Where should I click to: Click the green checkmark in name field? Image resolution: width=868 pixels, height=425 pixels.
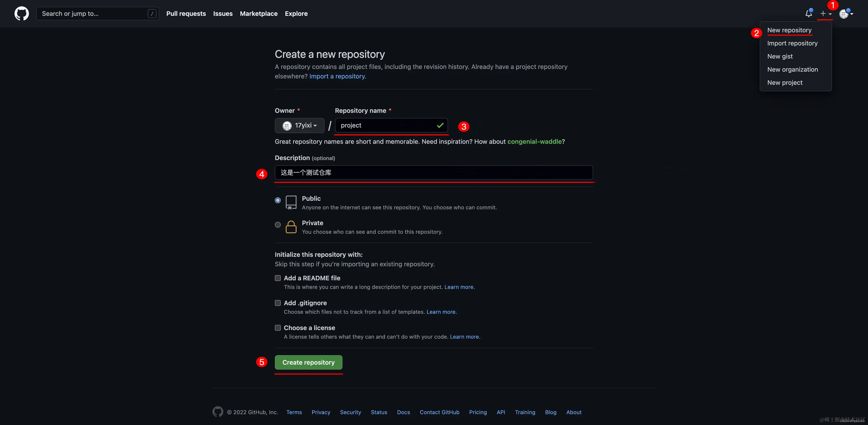click(440, 125)
